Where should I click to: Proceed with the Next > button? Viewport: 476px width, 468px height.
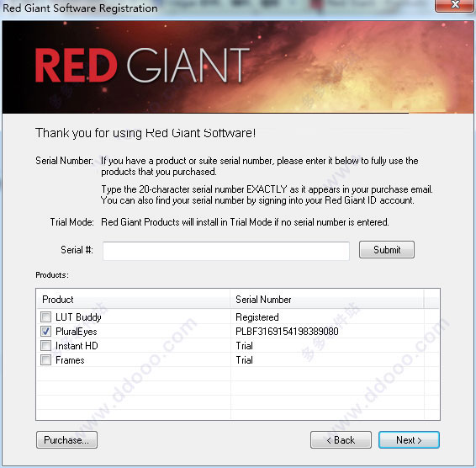[409, 439]
